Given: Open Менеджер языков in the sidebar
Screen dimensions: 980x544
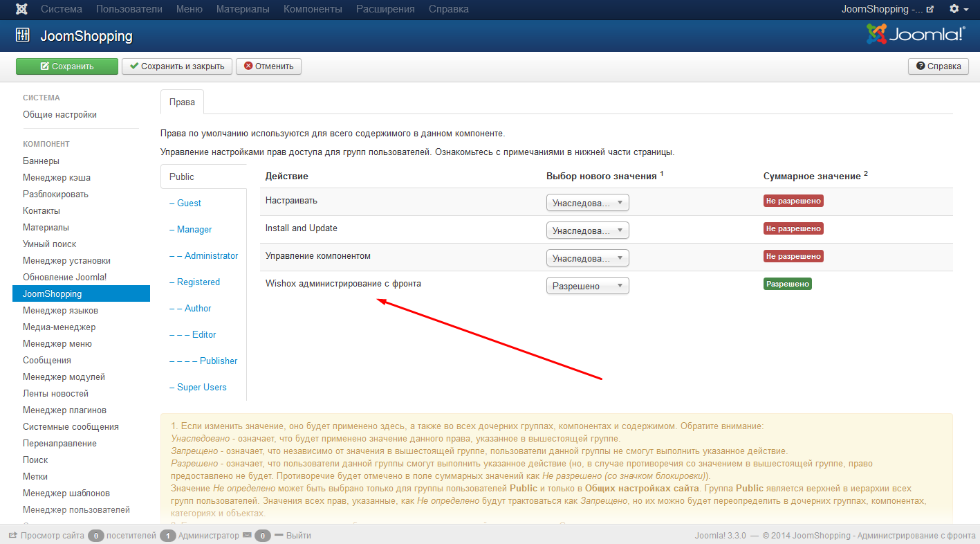Looking at the screenshot, I should pos(60,311).
